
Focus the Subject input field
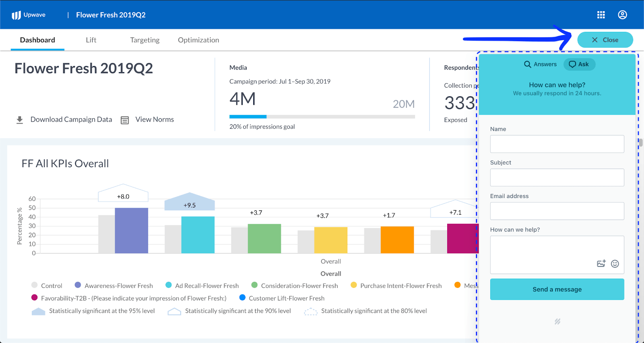[x=557, y=178]
